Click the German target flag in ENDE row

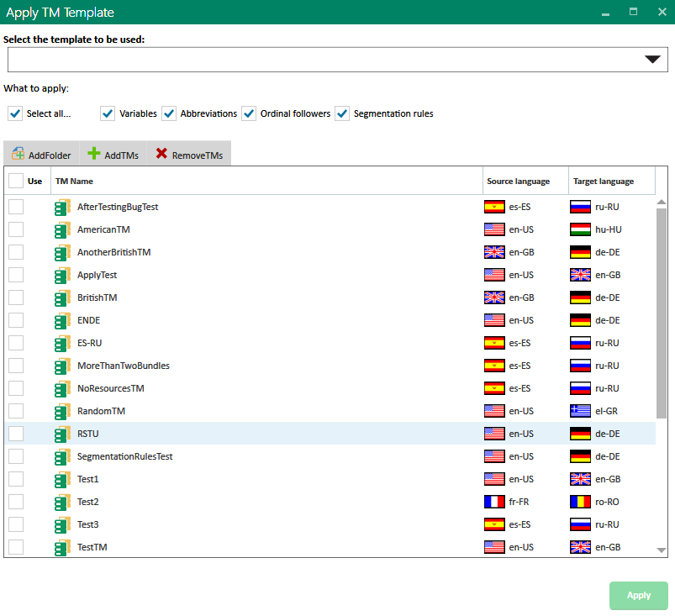point(580,320)
